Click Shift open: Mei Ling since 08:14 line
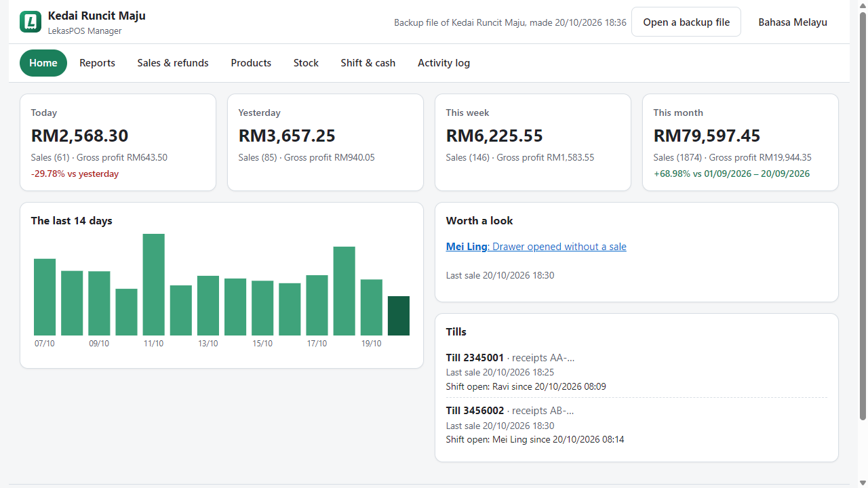Viewport: 868px width, 488px height. click(x=535, y=440)
